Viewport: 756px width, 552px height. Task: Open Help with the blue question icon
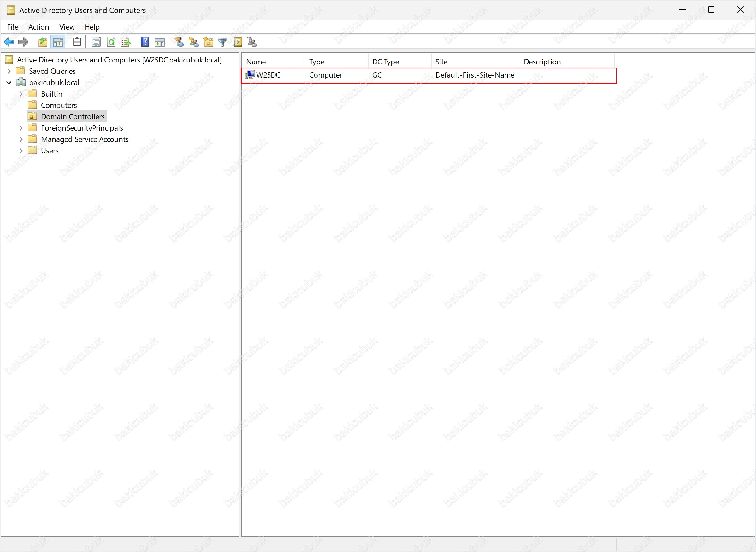145,42
